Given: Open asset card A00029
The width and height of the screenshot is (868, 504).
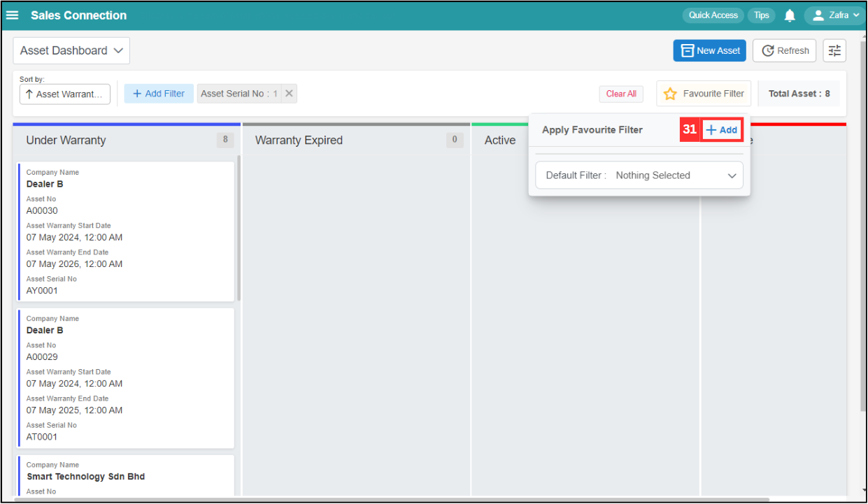Looking at the screenshot, I should pos(126,377).
